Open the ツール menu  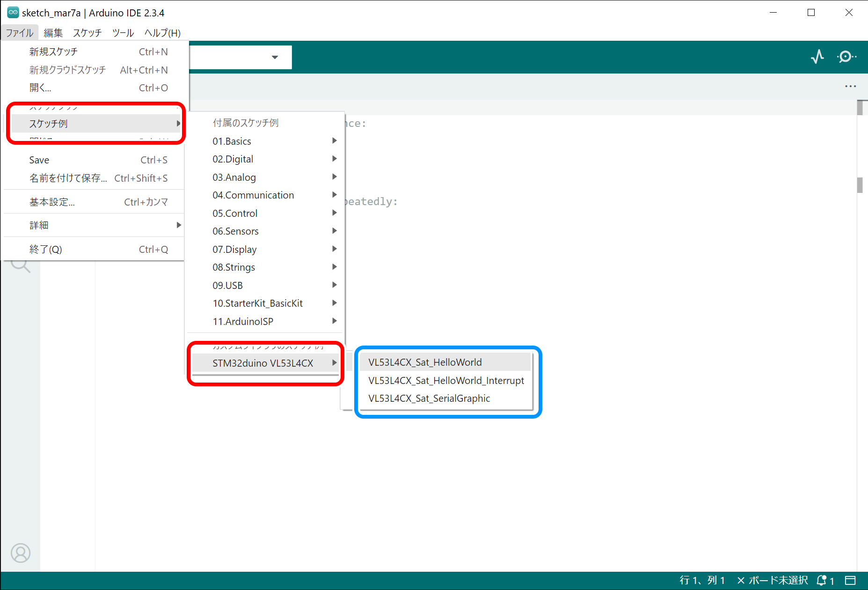click(x=123, y=33)
